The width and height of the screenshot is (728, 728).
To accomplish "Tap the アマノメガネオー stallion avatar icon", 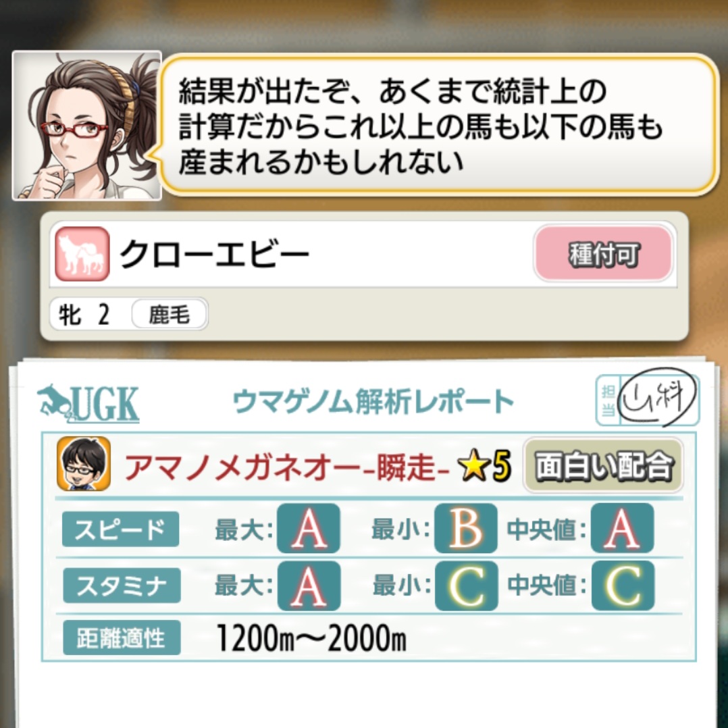I will pos(84,464).
